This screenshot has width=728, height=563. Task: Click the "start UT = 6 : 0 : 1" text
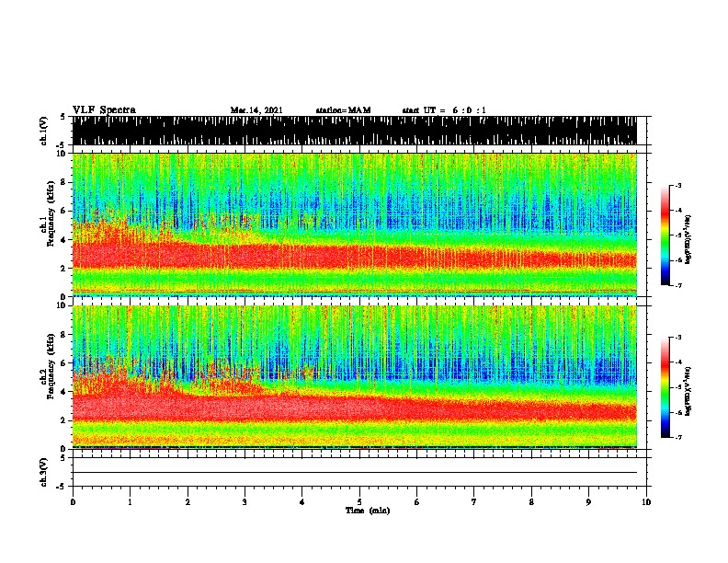click(x=444, y=110)
